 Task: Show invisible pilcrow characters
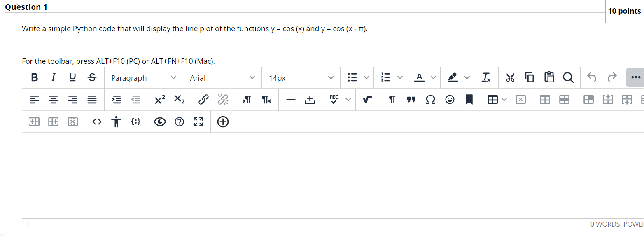click(392, 100)
